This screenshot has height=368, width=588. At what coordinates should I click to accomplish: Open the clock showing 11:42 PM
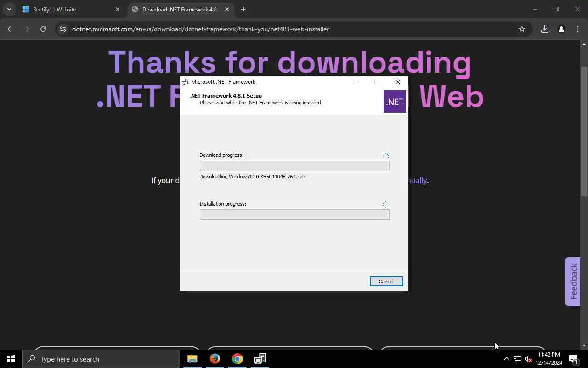(x=549, y=359)
